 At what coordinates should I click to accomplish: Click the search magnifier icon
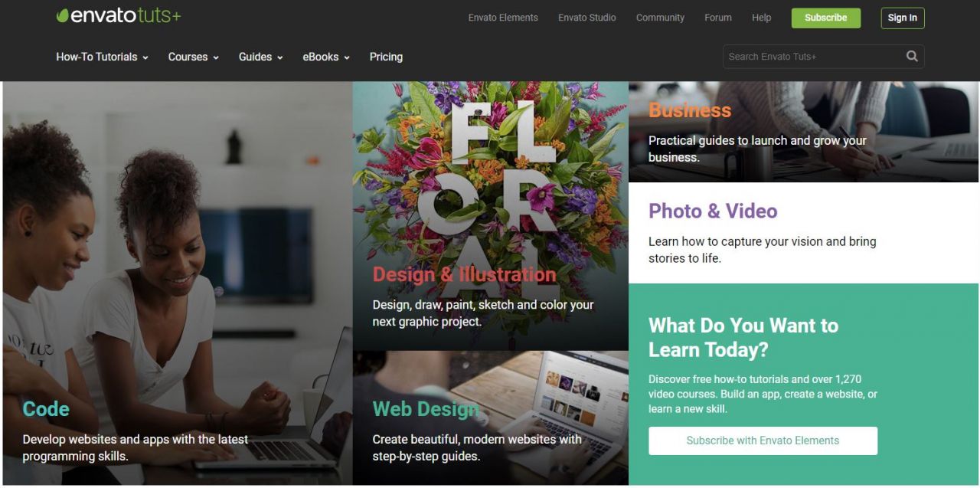912,56
